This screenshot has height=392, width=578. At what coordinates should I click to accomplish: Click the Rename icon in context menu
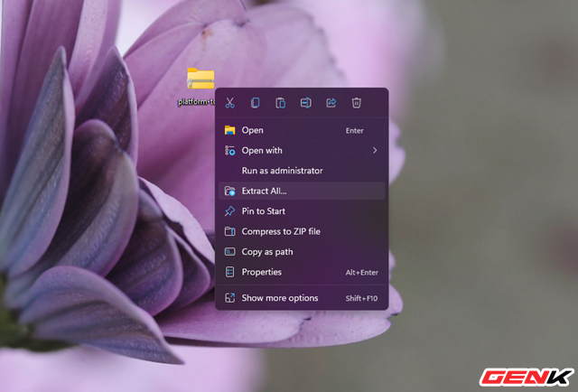tap(306, 103)
